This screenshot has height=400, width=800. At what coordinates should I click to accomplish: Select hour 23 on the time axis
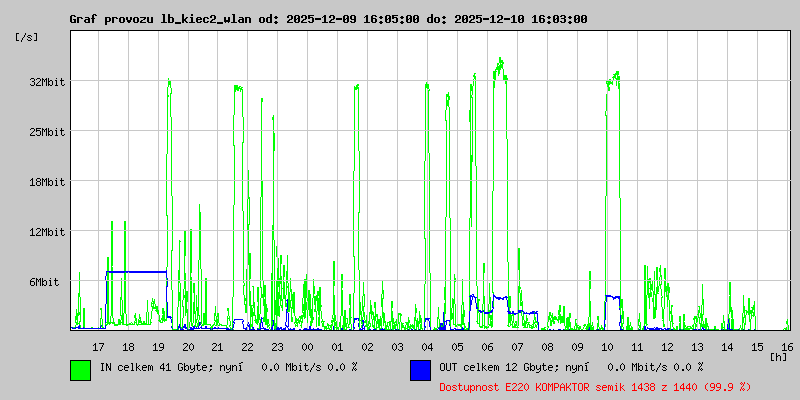click(277, 346)
